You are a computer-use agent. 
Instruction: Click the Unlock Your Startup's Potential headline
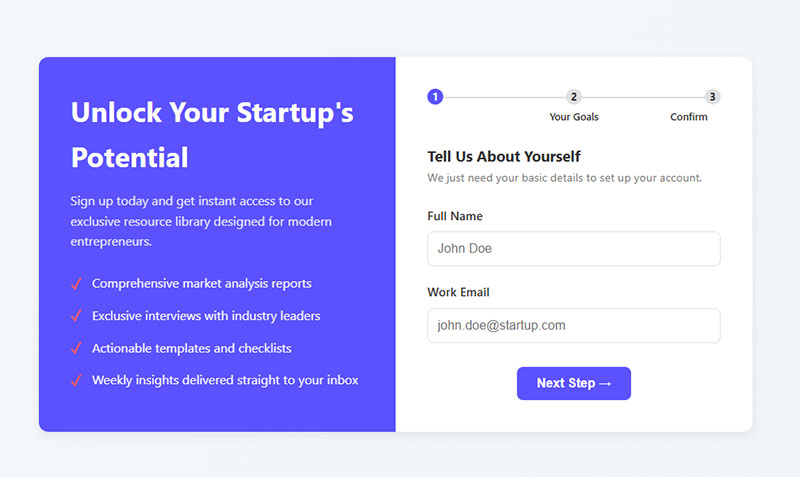pos(212,134)
